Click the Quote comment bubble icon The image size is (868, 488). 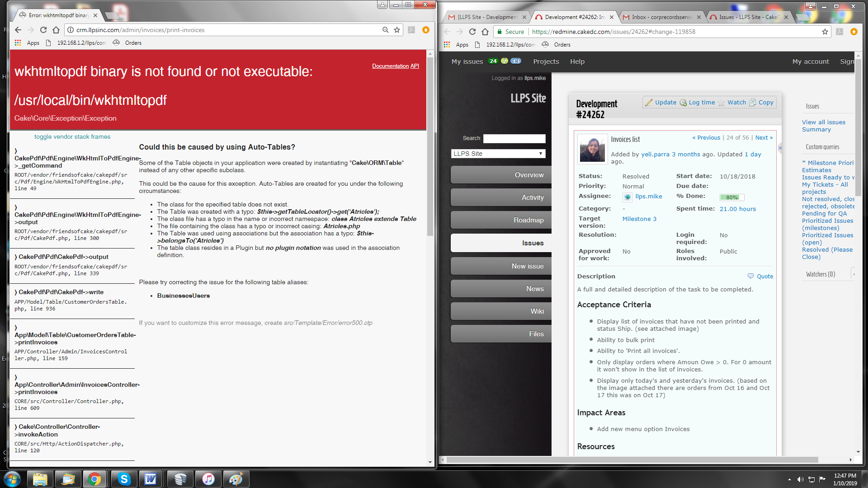[751, 276]
